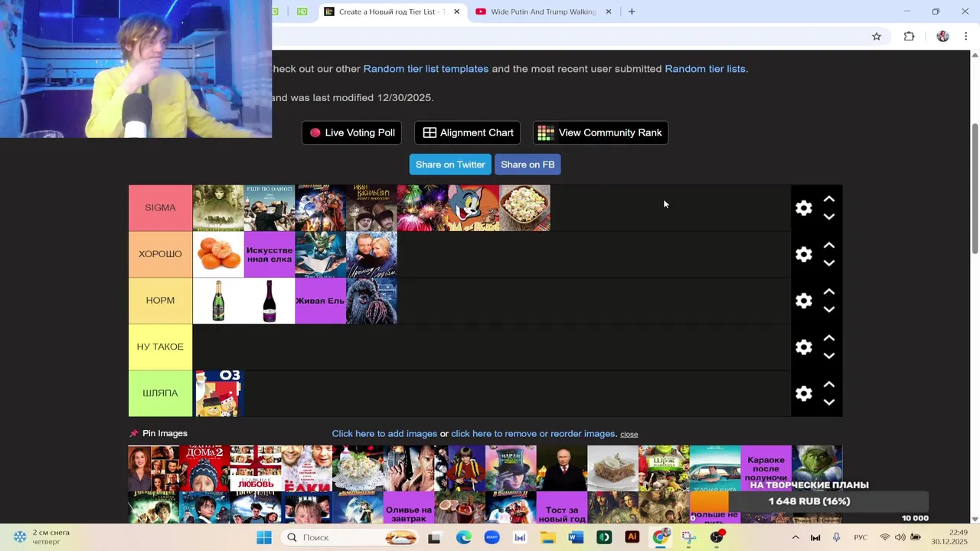Image resolution: width=980 pixels, height=551 pixels.
Task: Select the ШЛЯПА tier label
Action: [x=160, y=393]
